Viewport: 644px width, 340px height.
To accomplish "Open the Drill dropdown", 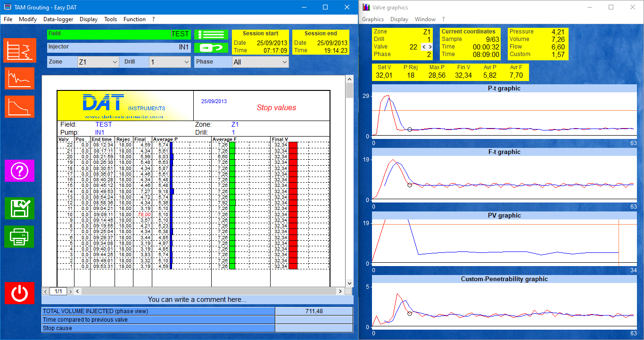I will point(170,62).
